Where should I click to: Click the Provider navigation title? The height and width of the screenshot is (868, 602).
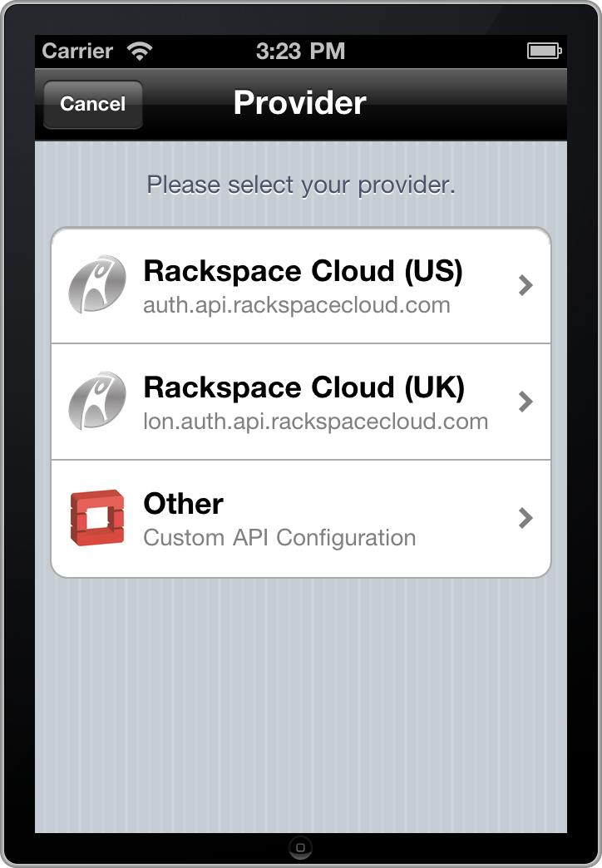click(x=300, y=103)
